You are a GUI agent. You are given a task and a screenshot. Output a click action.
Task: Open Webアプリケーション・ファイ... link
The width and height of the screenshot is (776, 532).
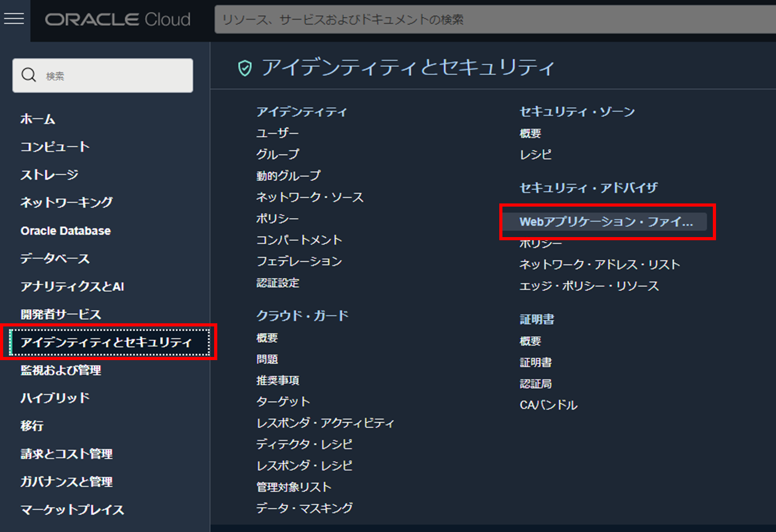coord(606,222)
